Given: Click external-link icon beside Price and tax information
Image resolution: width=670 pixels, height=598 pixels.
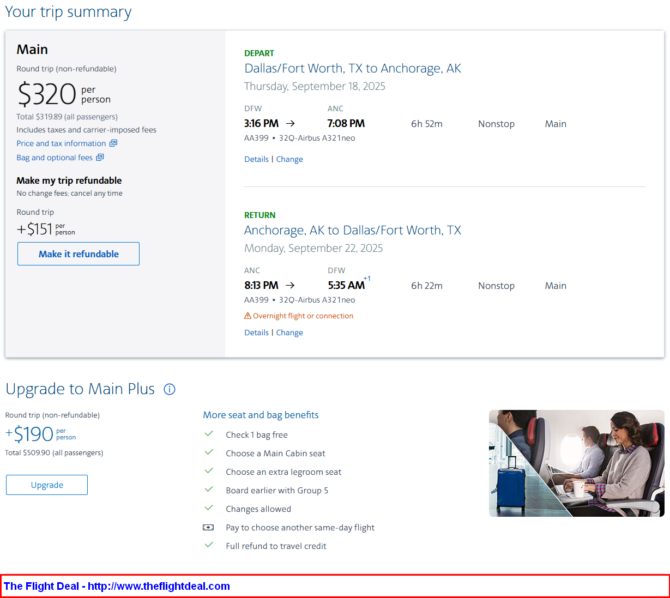Looking at the screenshot, I should [x=113, y=143].
